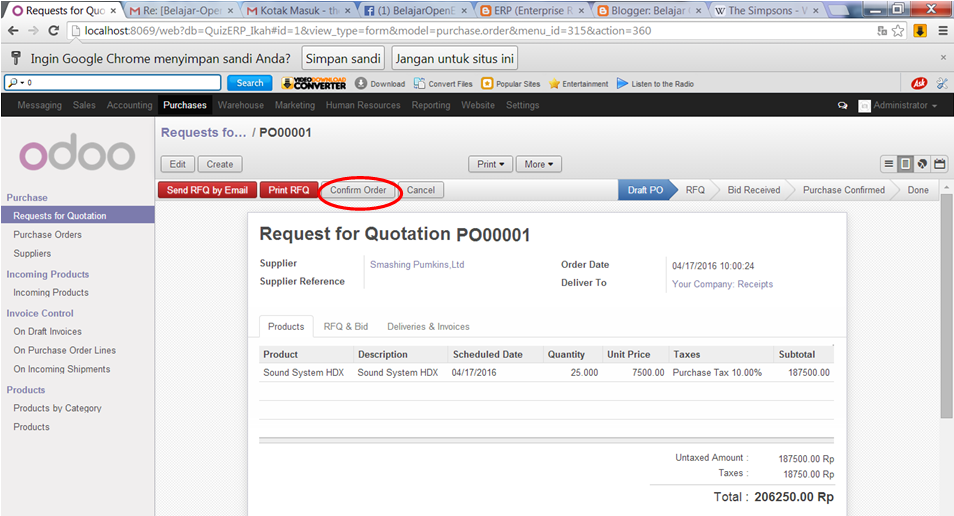
Task: Click the Confirm Order button
Action: pos(358,190)
